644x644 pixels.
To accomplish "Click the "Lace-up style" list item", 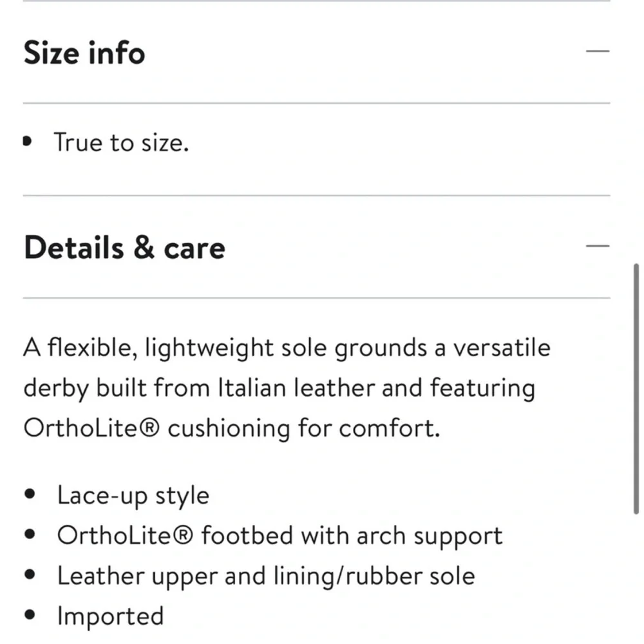I will (133, 496).
